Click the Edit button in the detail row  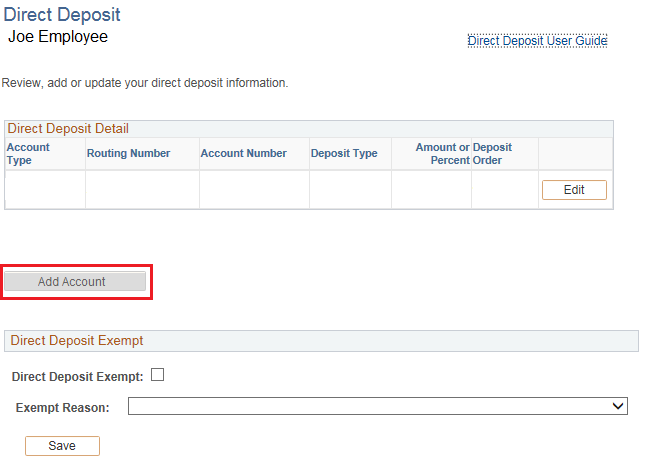tap(573, 190)
